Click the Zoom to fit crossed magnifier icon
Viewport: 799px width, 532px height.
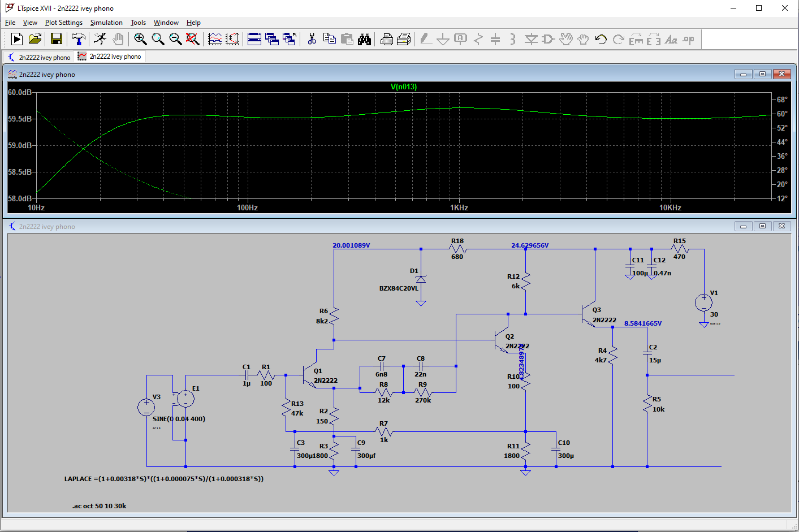coord(193,39)
